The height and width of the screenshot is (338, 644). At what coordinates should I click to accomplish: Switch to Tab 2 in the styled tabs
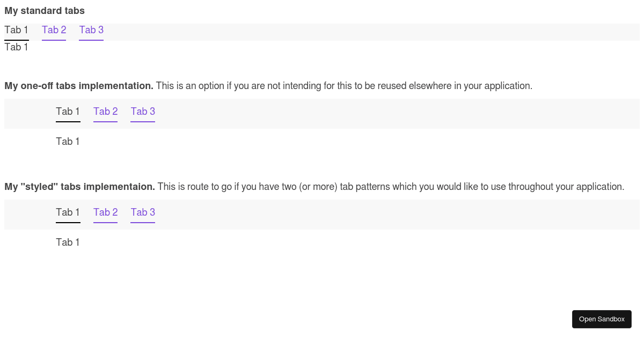[x=105, y=212]
